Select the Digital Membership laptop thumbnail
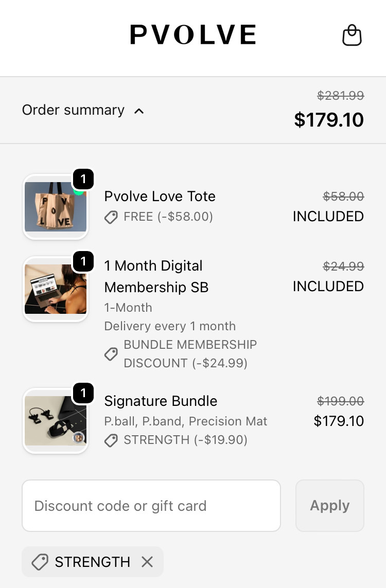The height and width of the screenshot is (588, 386). click(x=56, y=289)
